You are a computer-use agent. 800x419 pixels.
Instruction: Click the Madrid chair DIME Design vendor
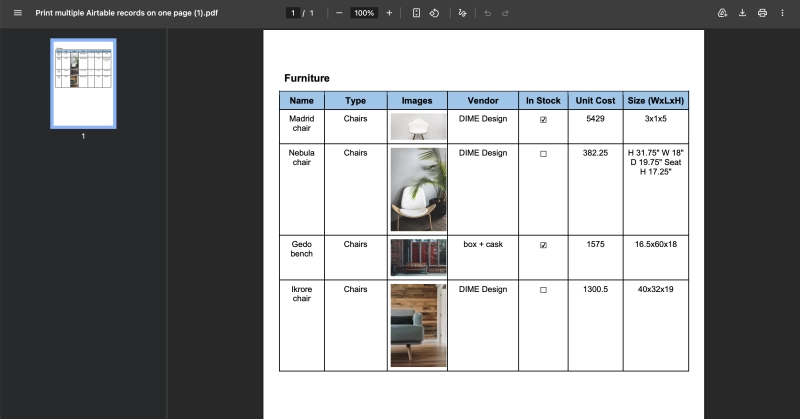point(483,118)
